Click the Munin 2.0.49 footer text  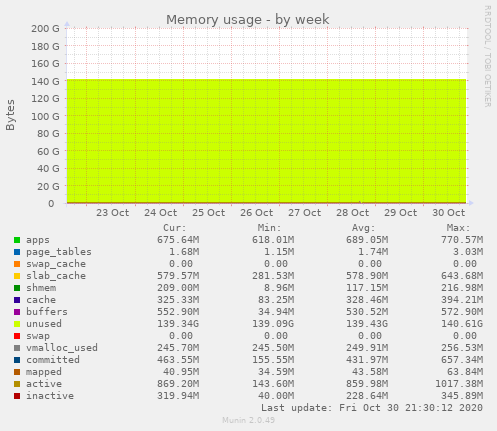click(x=249, y=420)
